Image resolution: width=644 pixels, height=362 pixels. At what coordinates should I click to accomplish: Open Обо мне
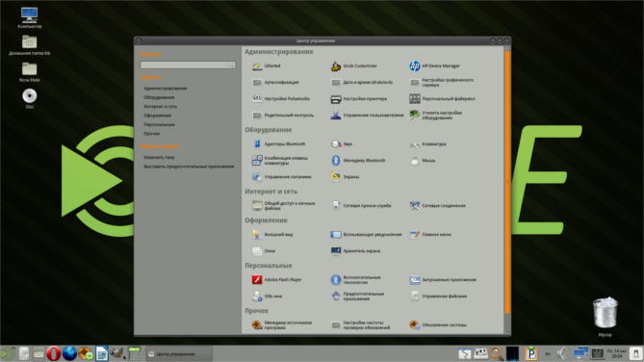267,296
